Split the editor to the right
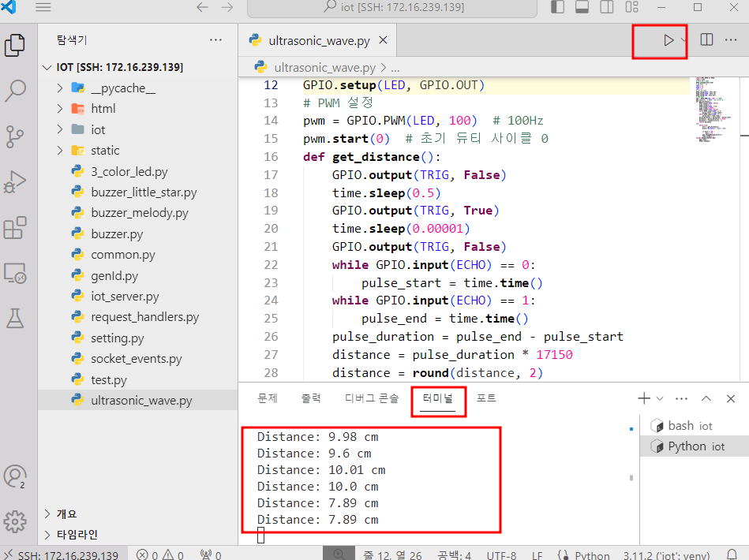749x560 pixels. (x=706, y=40)
